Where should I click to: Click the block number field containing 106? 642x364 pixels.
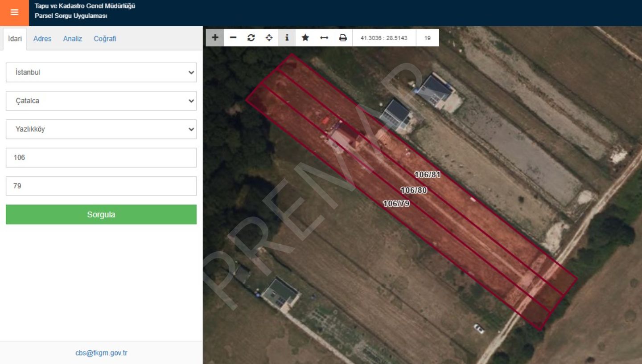[x=101, y=158]
